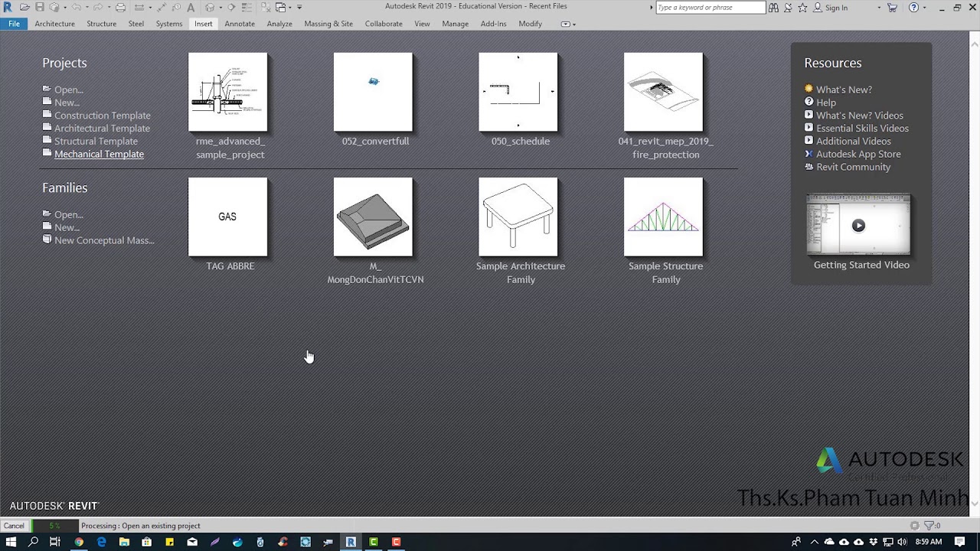Open Google Chrome from the taskbar
This screenshot has height=551, width=980.
(79, 542)
